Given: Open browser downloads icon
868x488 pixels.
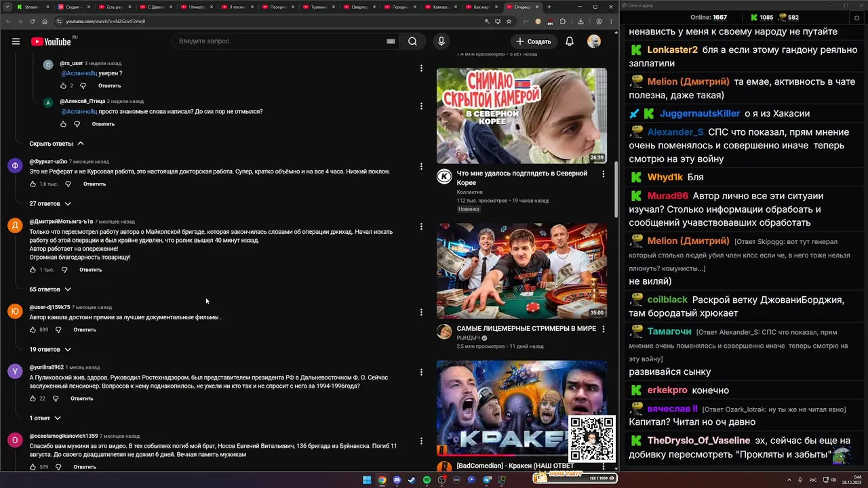Looking at the screenshot, I should coord(581,21).
